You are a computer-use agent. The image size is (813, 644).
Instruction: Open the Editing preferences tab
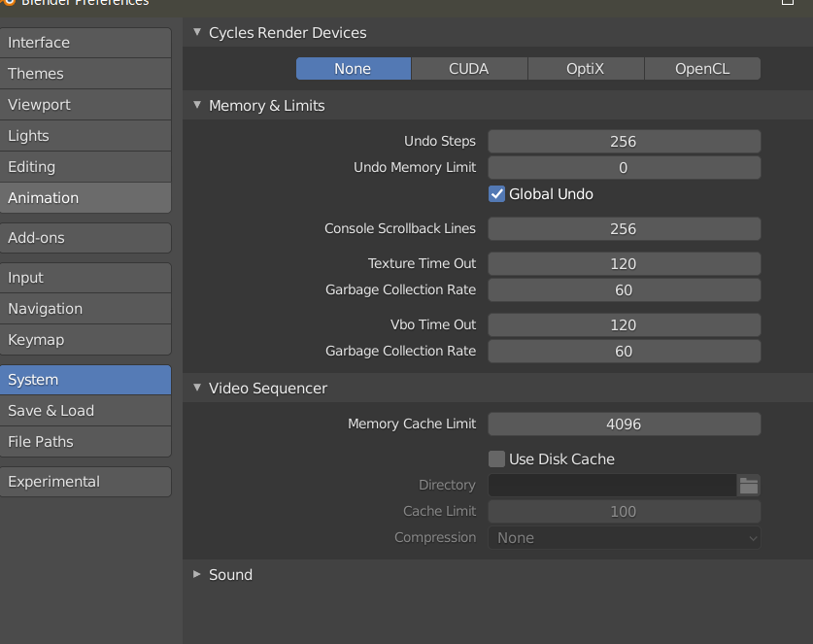(85, 167)
